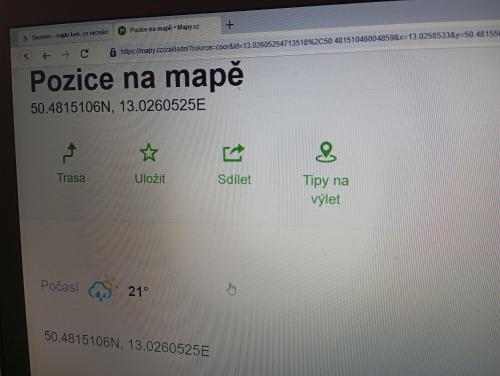Click the Uložit star icon
The height and width of the screenshot is (376, 500).
pos(149,152)
